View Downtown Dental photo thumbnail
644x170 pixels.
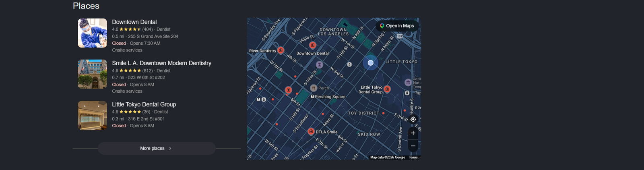pos(92,33)
